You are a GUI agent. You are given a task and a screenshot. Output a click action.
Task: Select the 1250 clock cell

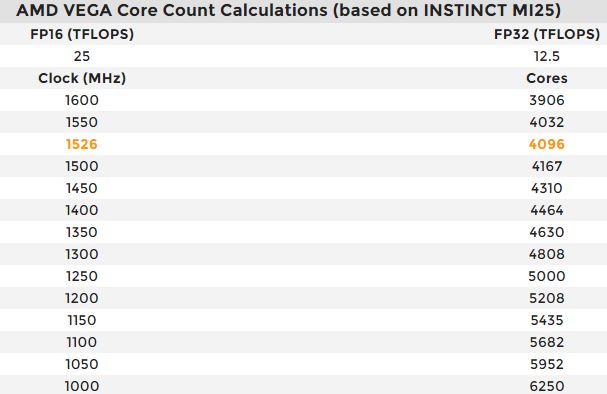(x=82, y=276)
